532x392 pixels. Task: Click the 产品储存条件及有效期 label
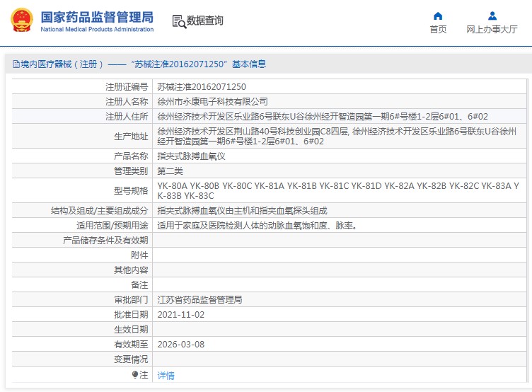[x=105, y=241]
